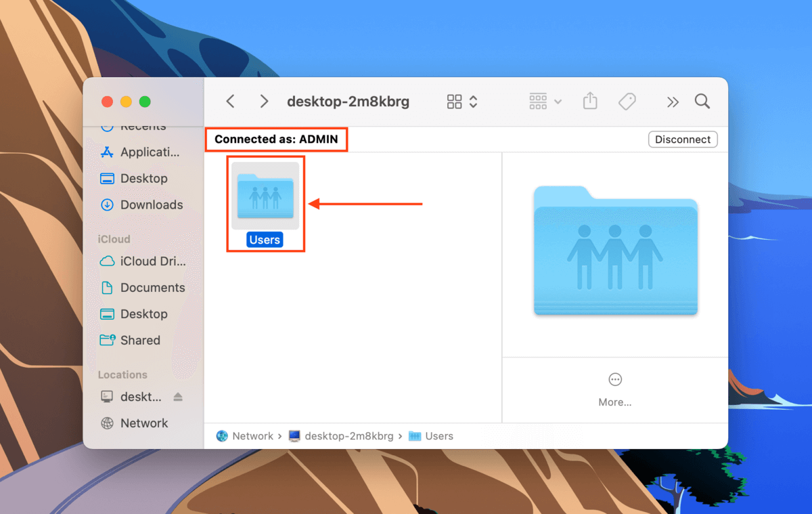
Task: Open the Group By options dropdown
Action: coord(545,102)
